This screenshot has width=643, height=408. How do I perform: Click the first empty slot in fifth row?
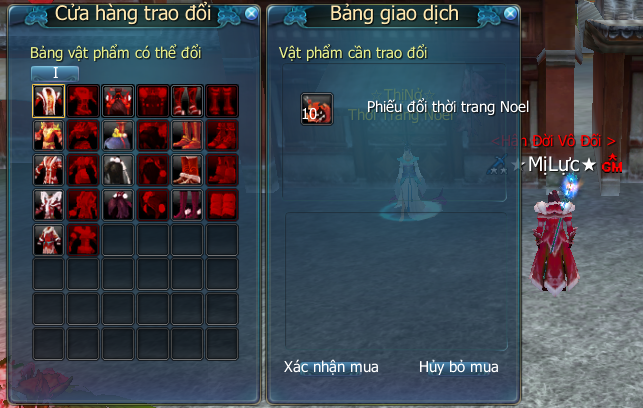[x=118, y=239]
